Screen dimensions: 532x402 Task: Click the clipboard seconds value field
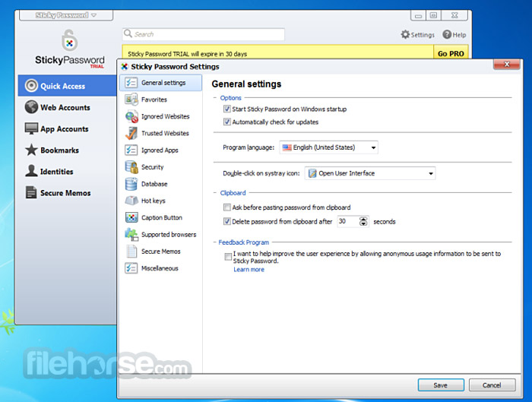(348, 222)
